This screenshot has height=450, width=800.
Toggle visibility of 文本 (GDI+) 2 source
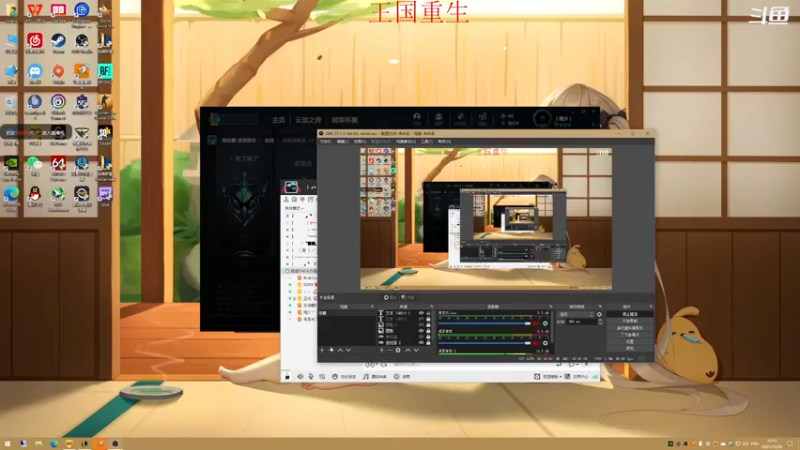pos(421,313)
